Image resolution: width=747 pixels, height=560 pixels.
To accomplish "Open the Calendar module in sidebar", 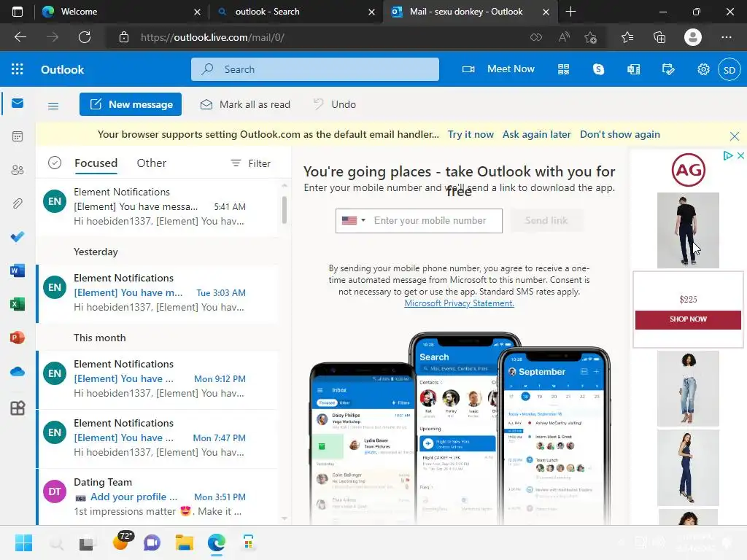I will [18, 136].
